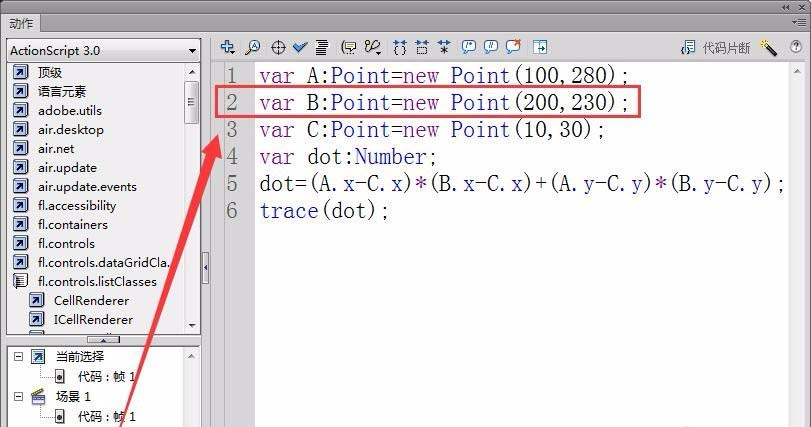Open the fl.controls.dataGridClasses package
The height and width of the screenshot is (427, 811).
(x=103, y=263)
